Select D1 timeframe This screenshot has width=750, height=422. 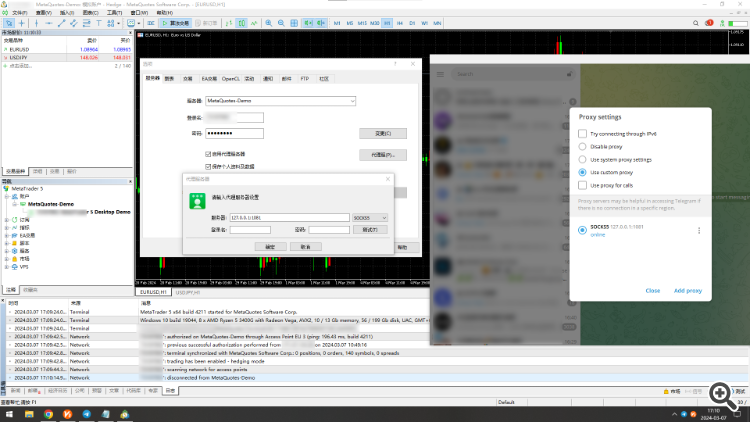click(412, 23)
